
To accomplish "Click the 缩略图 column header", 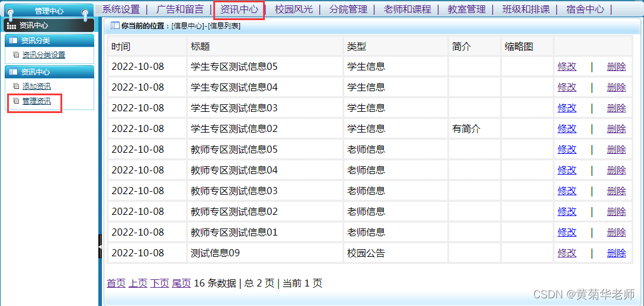I will tap(527, 46).
